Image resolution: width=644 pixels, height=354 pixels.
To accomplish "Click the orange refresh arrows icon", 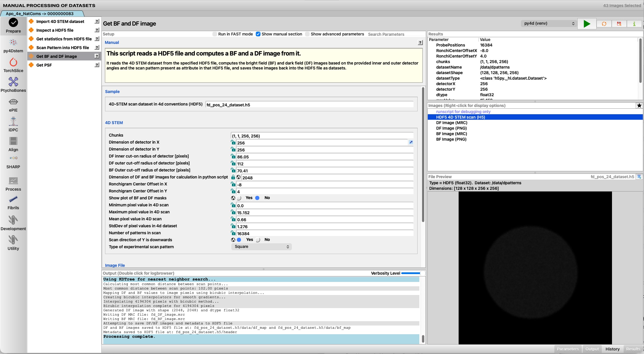I will [604, 24].
